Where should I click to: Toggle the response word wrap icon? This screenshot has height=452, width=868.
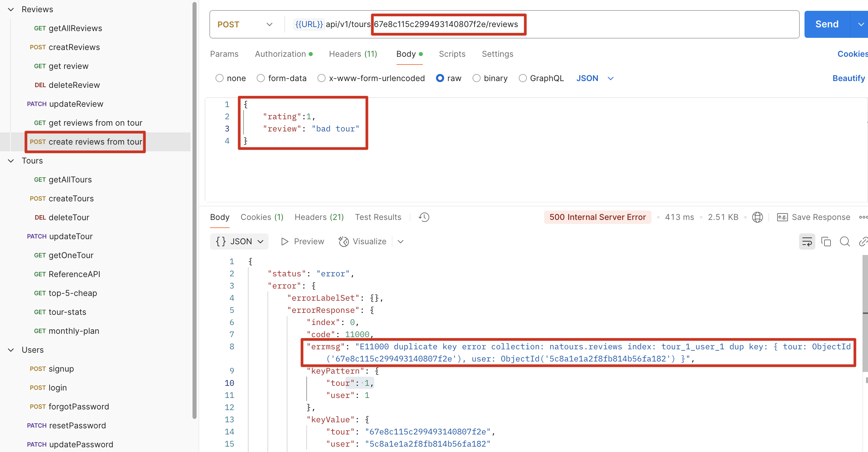807,242
